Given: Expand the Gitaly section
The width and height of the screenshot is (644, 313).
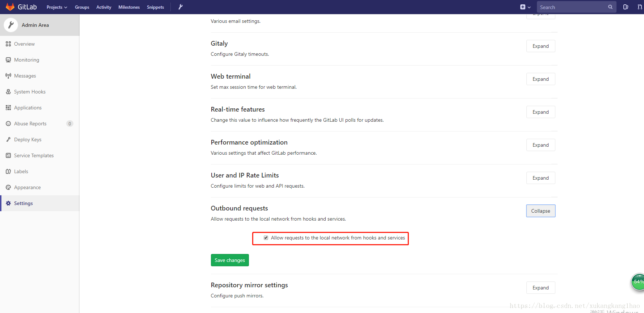Looking at the screenshot, I should pos(541,46).
